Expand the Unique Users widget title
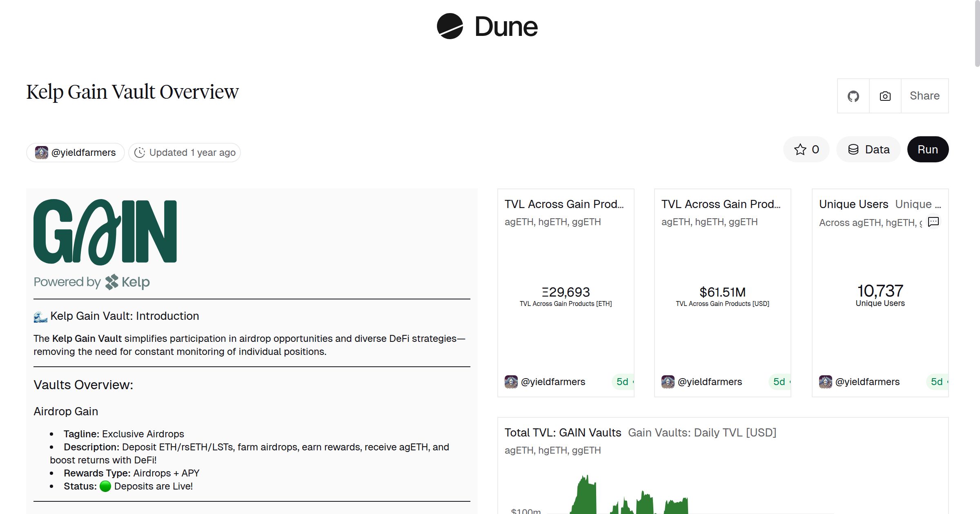This screenshot has height=514, width=980. point(854,204)
